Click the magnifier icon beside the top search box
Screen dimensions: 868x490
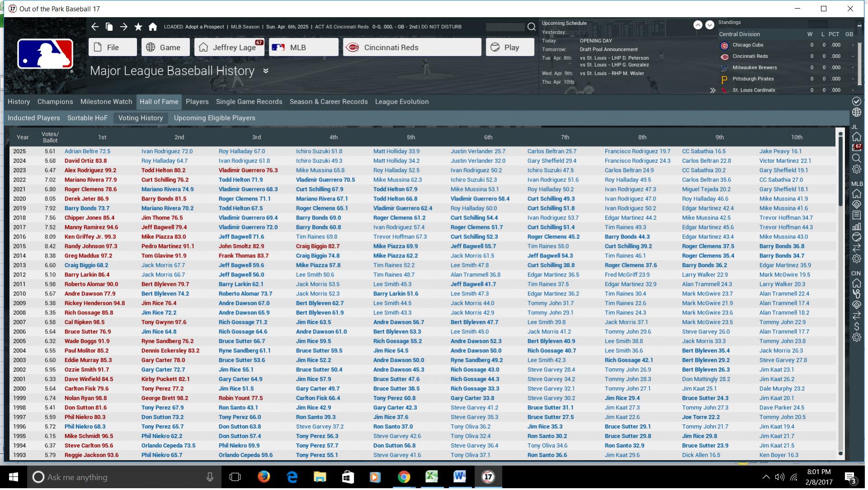(x=531, y=27)
